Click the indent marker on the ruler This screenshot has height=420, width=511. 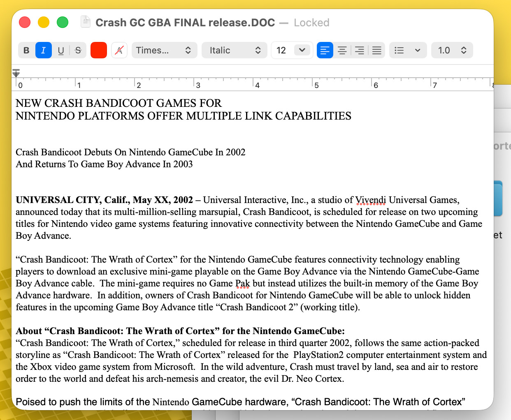[x=16, y=73]
